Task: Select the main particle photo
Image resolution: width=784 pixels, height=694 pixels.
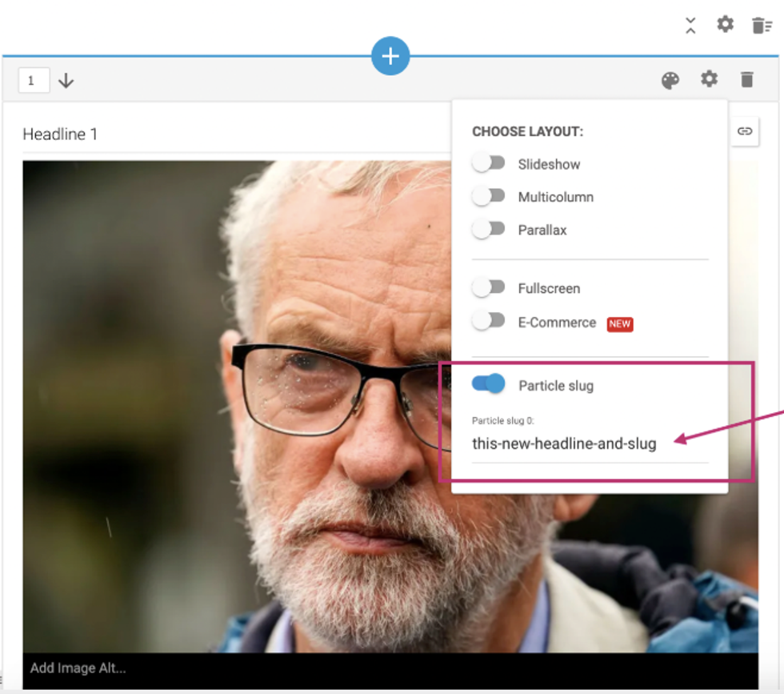Action: (x=240, y=400)
